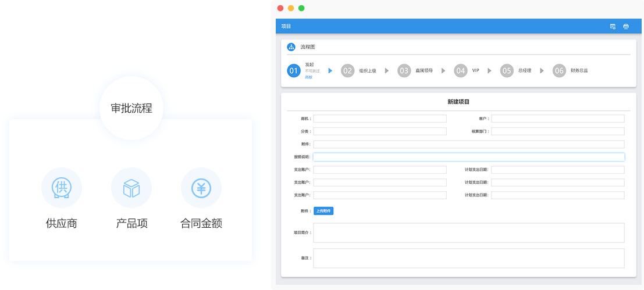This screenshot has height=290, width=644.
Task: Click the 供应商 supplier icon
Action: click(61, 188)
